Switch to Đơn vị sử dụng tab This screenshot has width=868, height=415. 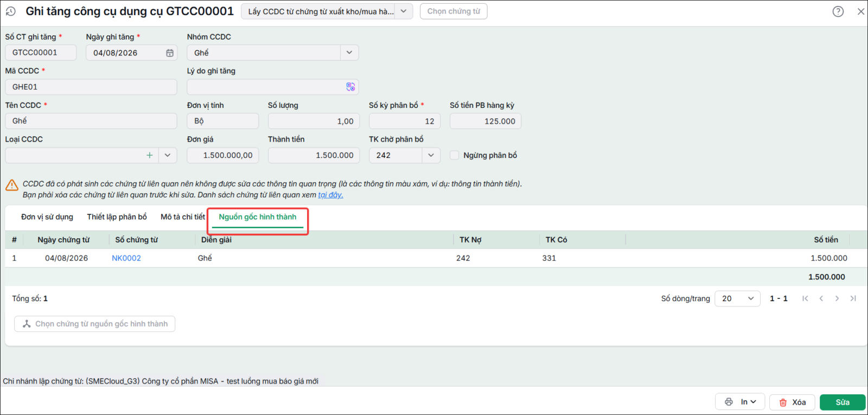47,217
